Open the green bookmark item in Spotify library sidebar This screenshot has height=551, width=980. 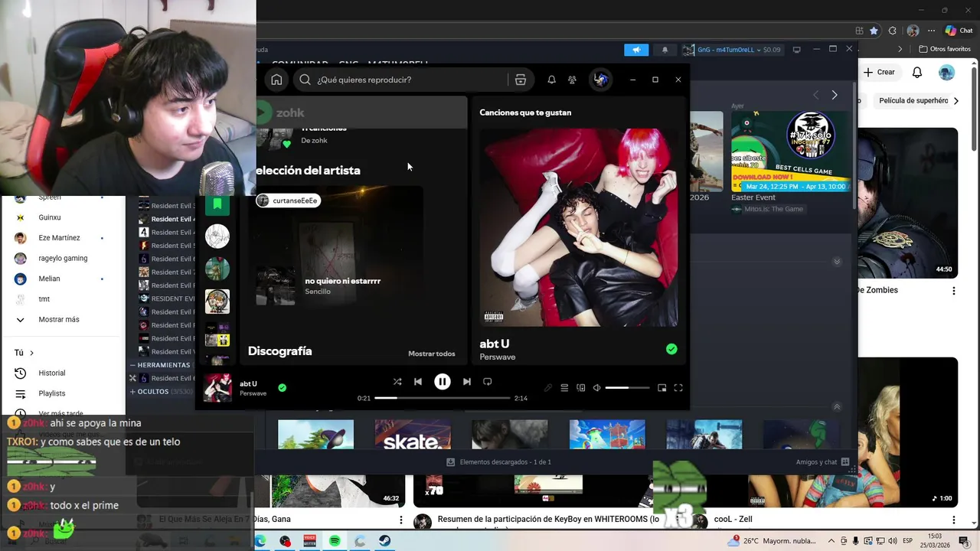217,205
